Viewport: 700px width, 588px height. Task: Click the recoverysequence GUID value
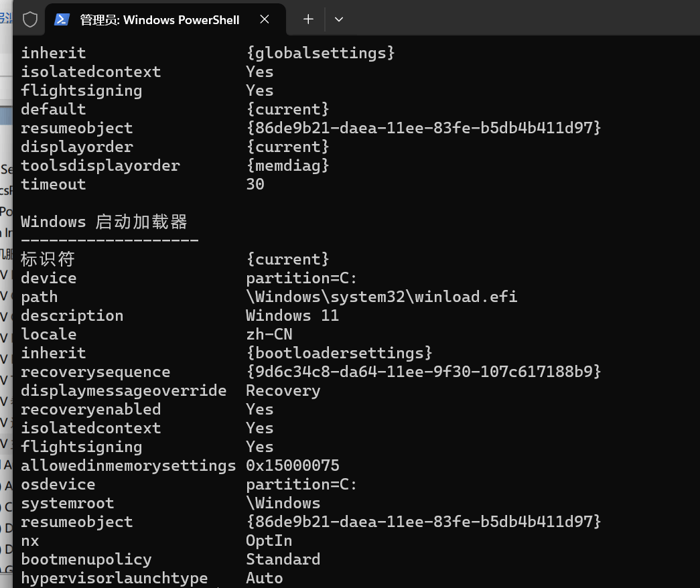(423, 372)
